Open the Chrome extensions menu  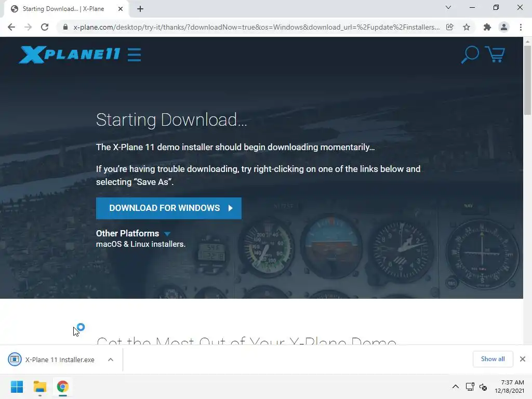pos(487,27)
